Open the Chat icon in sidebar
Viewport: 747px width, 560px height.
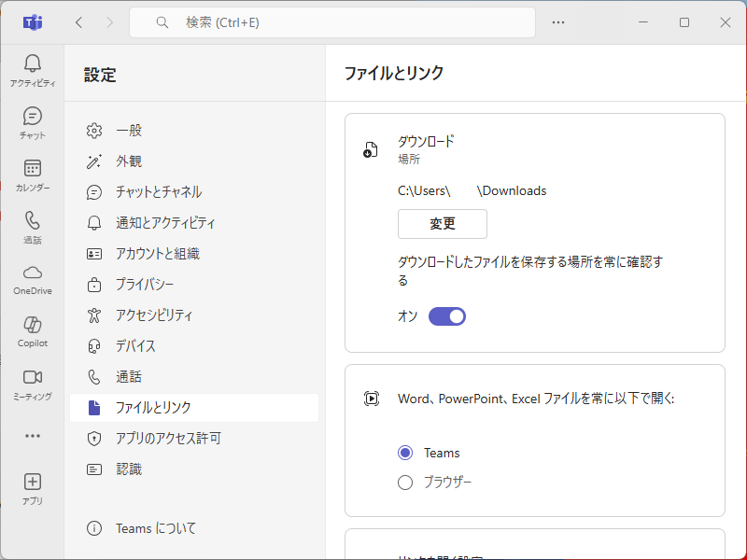33,117
